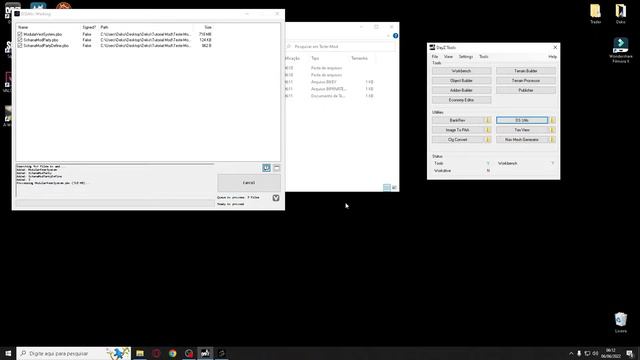Open Google Chrome from the taskbar

172,353
